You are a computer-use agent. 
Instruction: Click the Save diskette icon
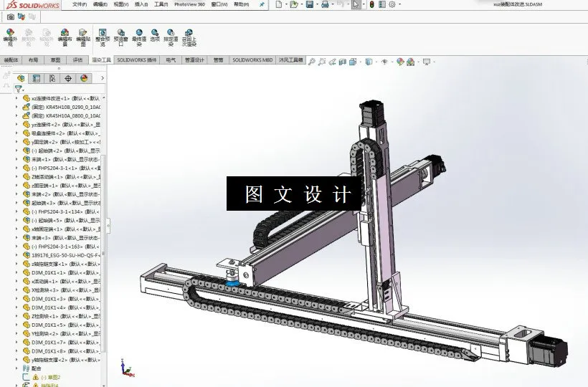(310, 4)
